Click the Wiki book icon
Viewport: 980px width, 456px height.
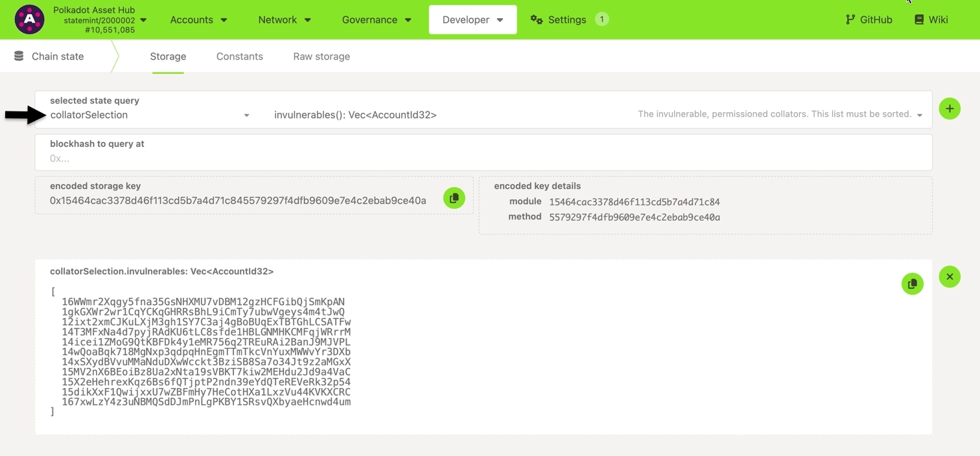click(x=918, y=19)
